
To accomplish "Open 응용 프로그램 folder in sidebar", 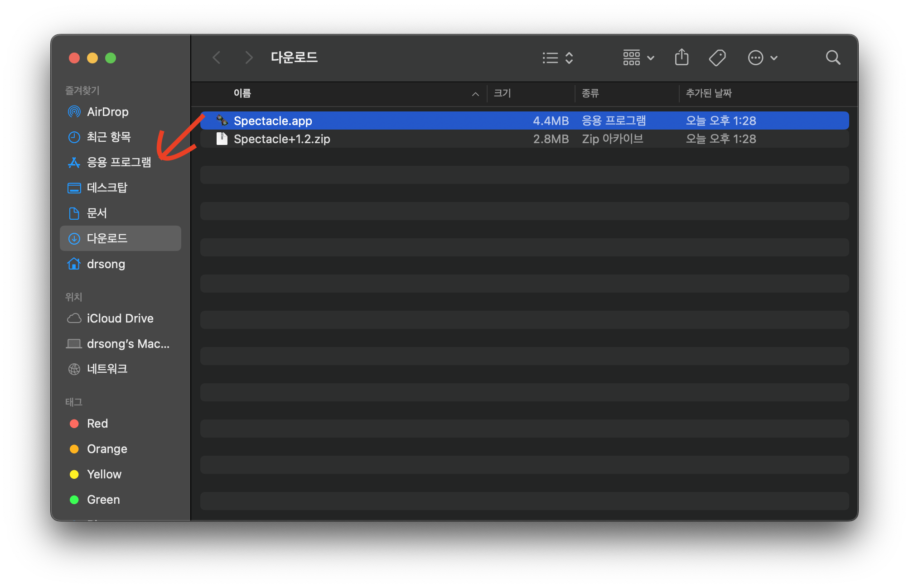I will 119,162.
